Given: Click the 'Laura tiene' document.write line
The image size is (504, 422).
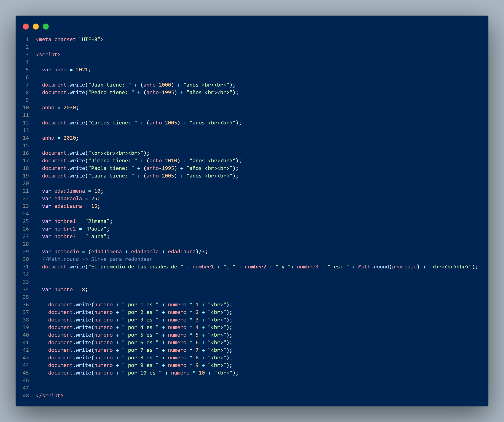Looking at the screenshot, I should click(x=140, y=176).
